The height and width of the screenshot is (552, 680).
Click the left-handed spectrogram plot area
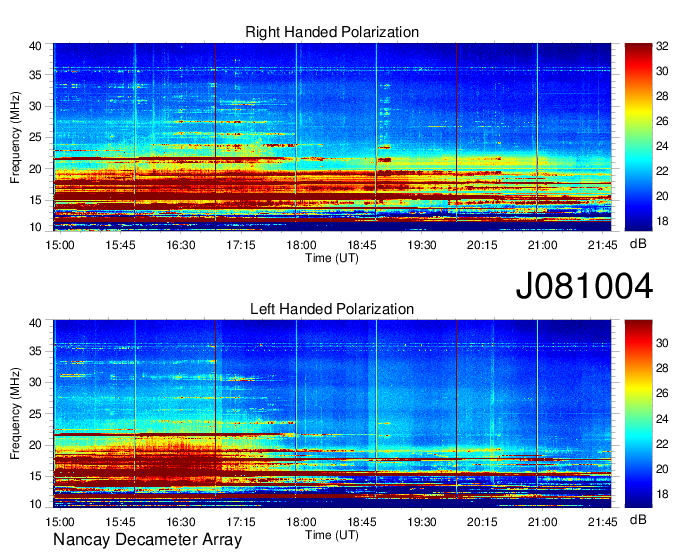pyautogui.click(x=332, y=414)
